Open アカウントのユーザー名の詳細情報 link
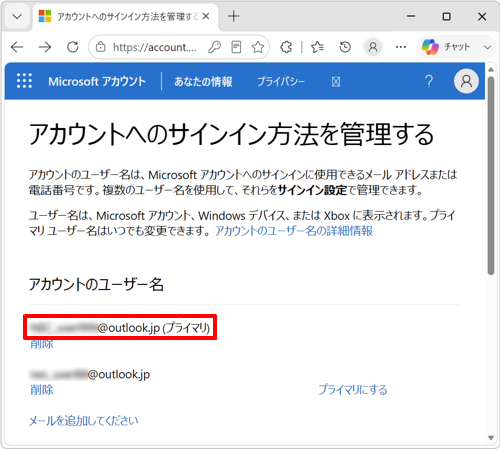 (294, 231)
